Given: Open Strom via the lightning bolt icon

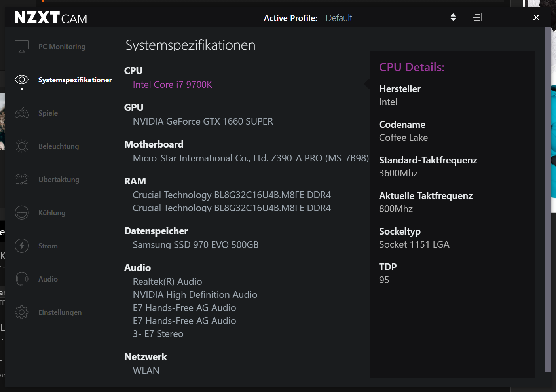Looking at the screenshot, I should (22, 246).
